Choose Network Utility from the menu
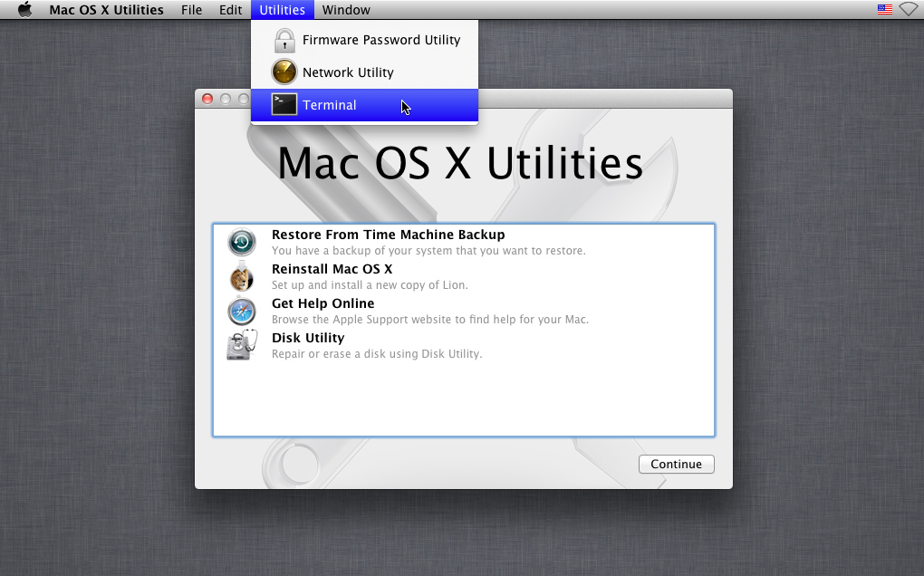The width and height of the screenshot is (924, 576). click(x=365, y=72)
